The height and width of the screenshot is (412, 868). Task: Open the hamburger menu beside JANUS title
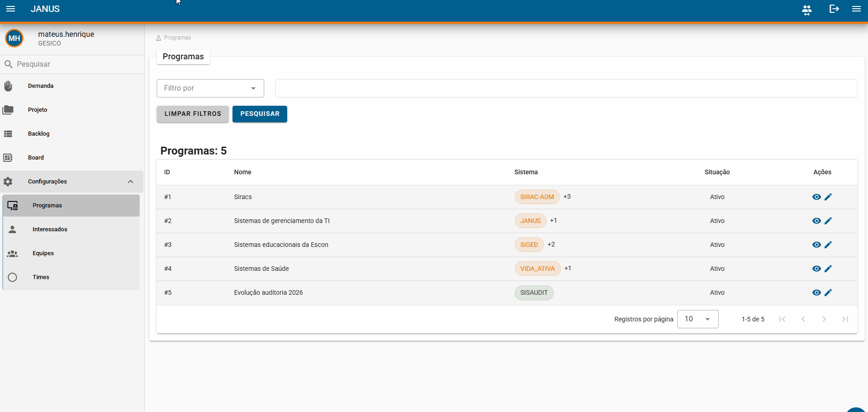[11, 9]
